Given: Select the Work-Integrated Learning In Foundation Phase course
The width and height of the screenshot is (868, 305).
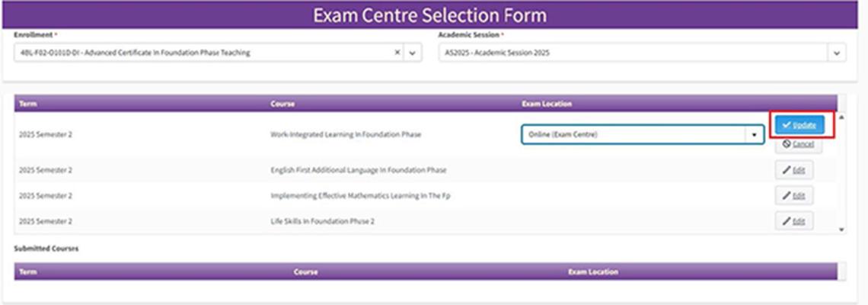Looking at the screenshot, I should (345, 134).
